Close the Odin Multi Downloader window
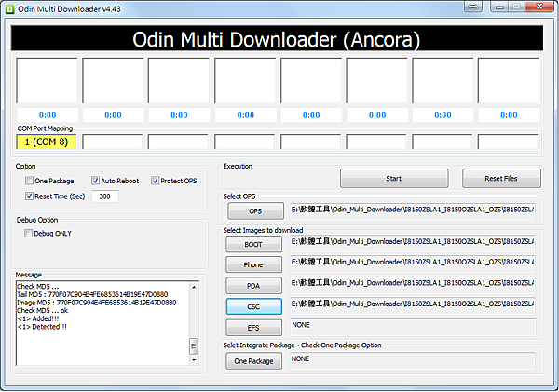The height and width of the screenshot is (392, 559). coord(539,7)
